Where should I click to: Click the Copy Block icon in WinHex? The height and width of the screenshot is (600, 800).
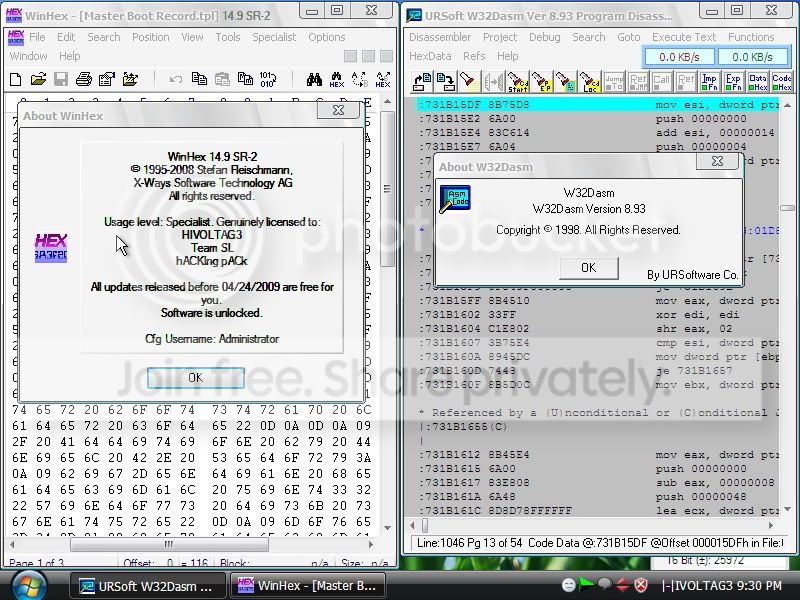point(199,79)
